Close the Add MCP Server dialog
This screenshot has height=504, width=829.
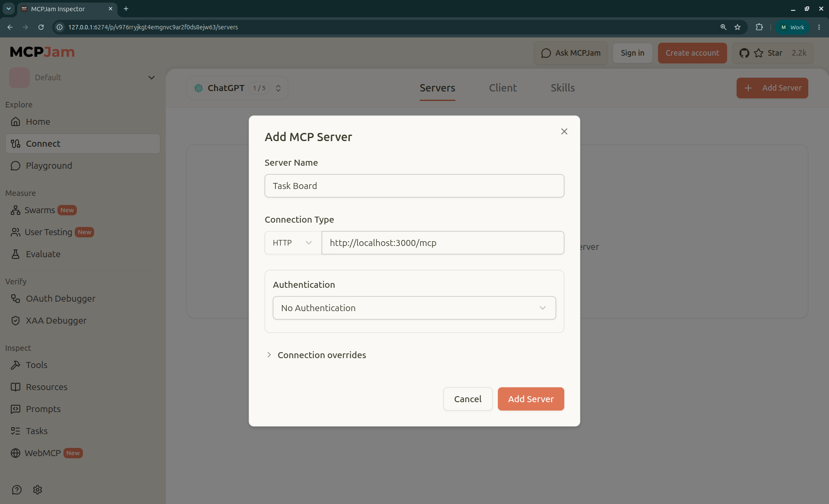(x=564, y=132)
